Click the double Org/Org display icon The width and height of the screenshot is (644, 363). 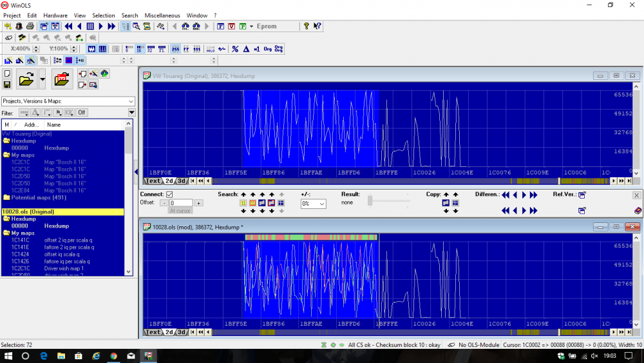pos(278,49)
